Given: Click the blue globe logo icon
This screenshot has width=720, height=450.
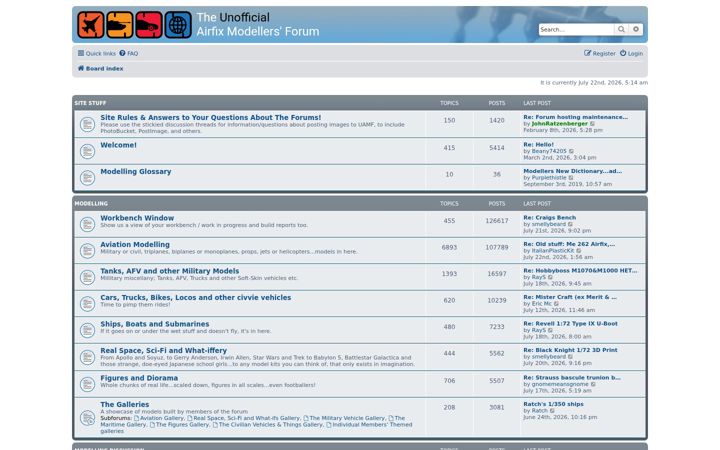Looking at the screenshot, I should (178, 25).
